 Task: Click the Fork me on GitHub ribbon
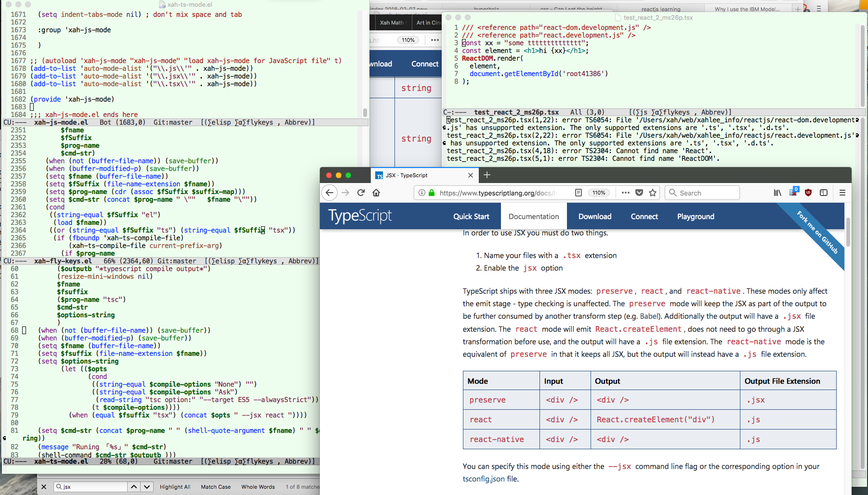[x=817, y=233]
